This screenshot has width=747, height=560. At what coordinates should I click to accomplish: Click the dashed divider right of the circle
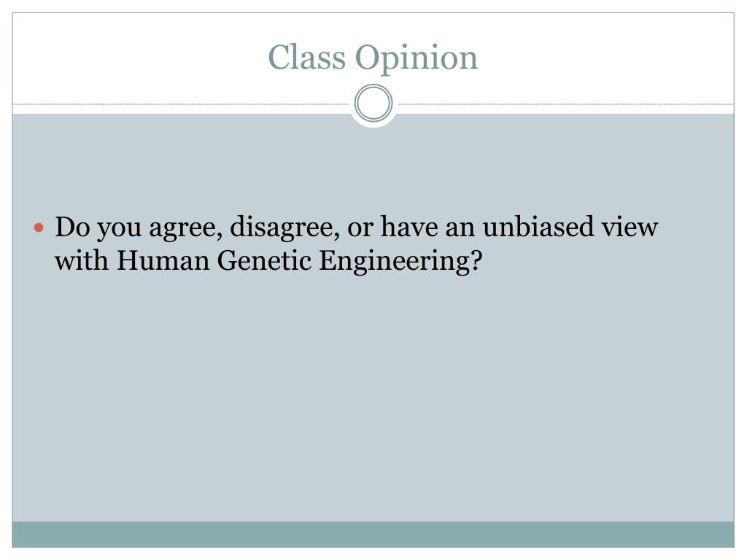click(x=565, y=104)
